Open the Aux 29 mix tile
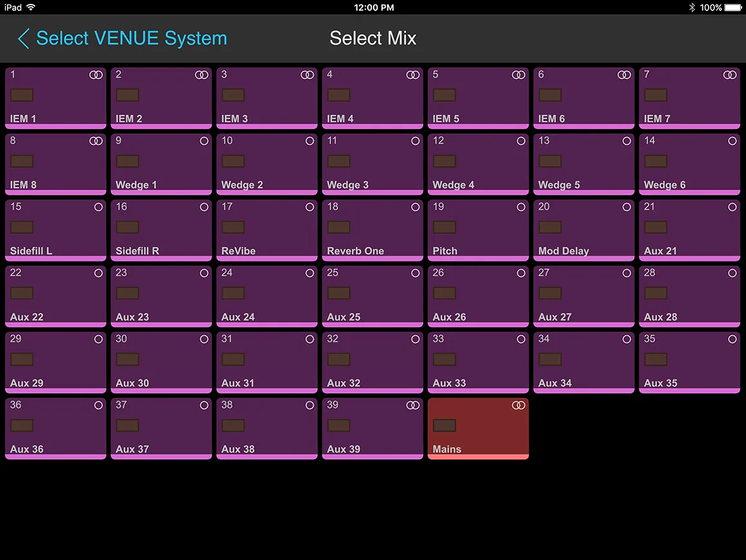The width and height of the screenshot is (746, 560). 55,363
